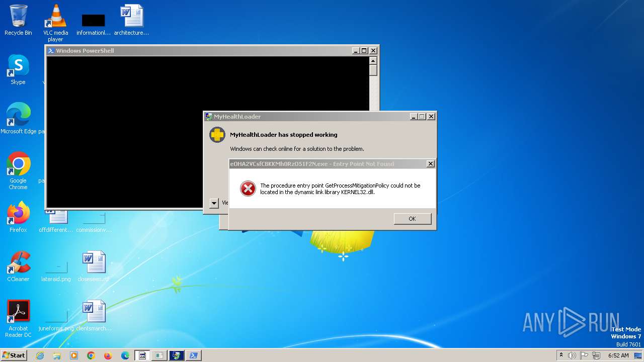Switch to the console window taskbar button

tap(142, 355)
